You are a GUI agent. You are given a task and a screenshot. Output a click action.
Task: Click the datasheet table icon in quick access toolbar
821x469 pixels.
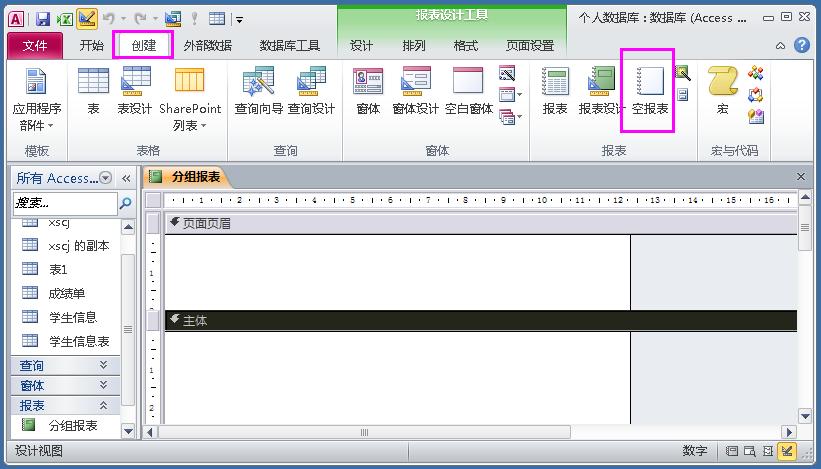coord(217,19)
